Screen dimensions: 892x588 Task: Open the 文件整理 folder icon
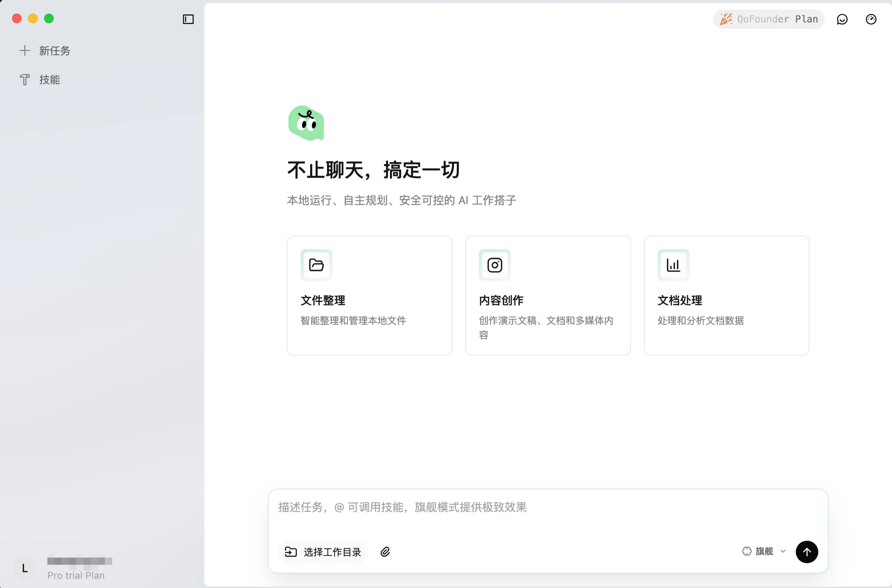(316, 265)
